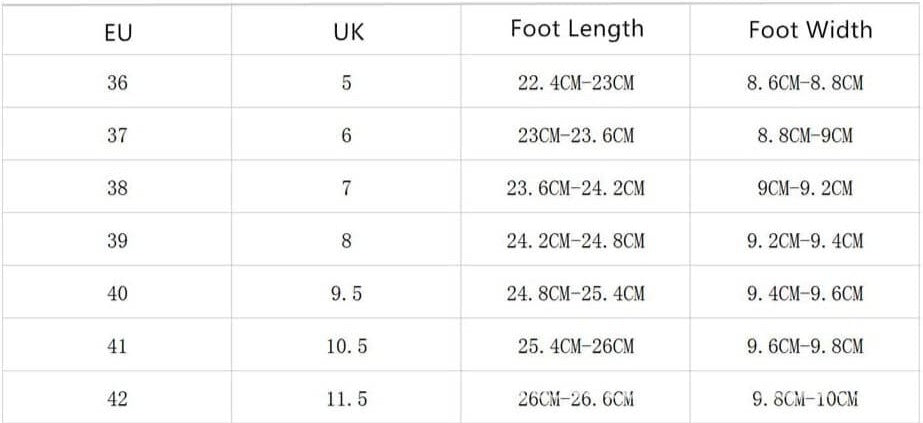Select foot width 9.2CM-9.4CM cell
The height and width of the screenshot is (423, 923).
(x=804, y=241)
